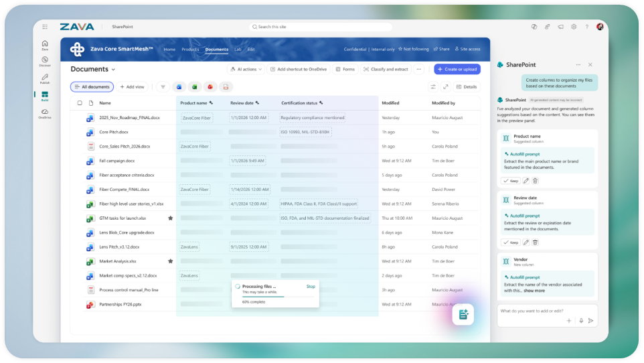The height and width of the screenshot is (363, 644).
Task: Delete the Product name suggested column
Action: tap(535, 181)
